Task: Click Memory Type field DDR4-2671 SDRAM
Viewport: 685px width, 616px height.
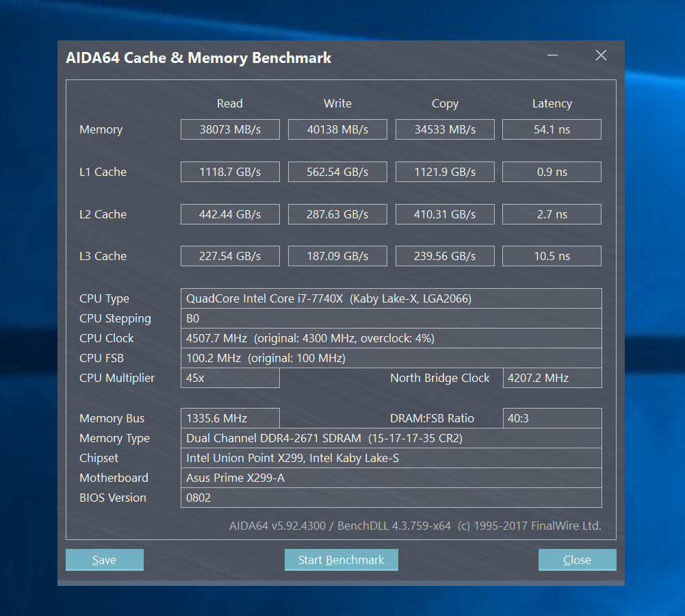Action: [391, 438]
